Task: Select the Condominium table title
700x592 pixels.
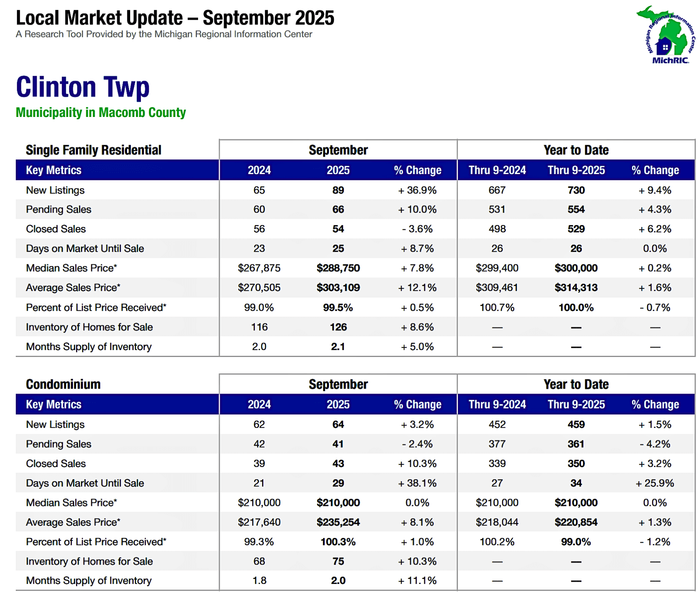Action: coord(63,384)
